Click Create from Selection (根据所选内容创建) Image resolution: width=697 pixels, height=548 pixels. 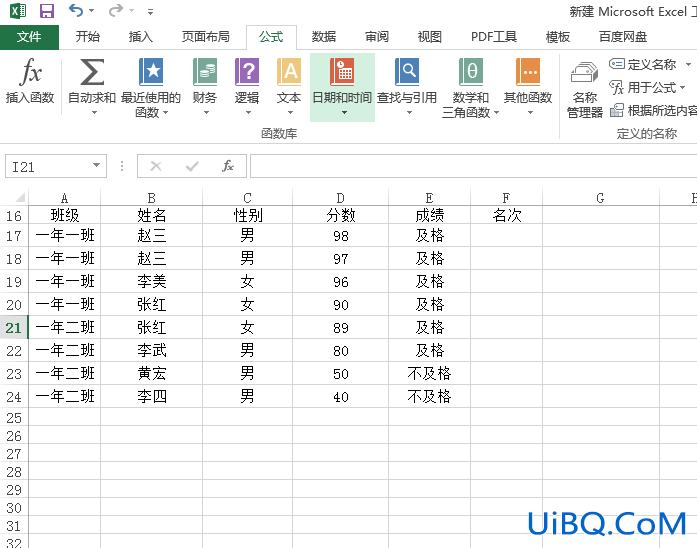(x=653, y=110)
